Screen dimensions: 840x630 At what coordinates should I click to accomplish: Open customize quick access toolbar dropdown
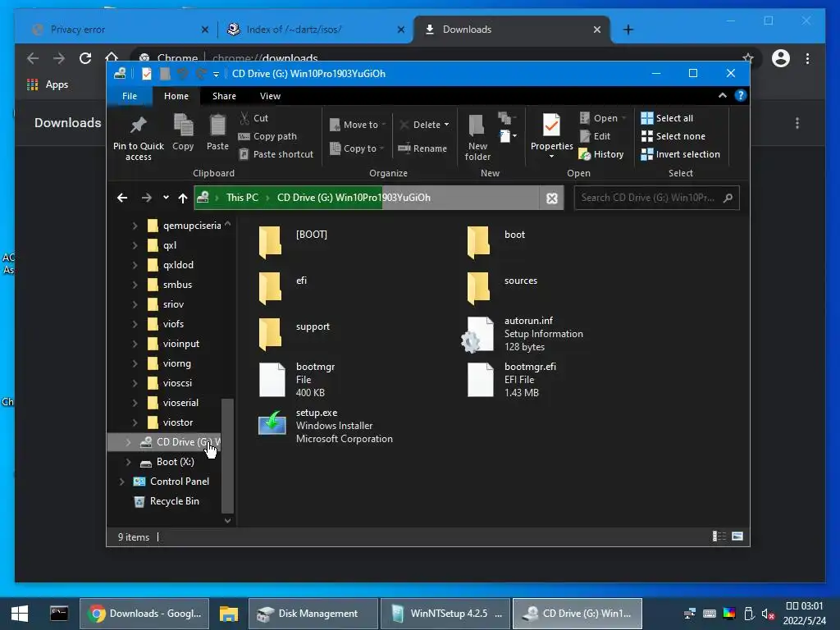[x=216, y=74]
